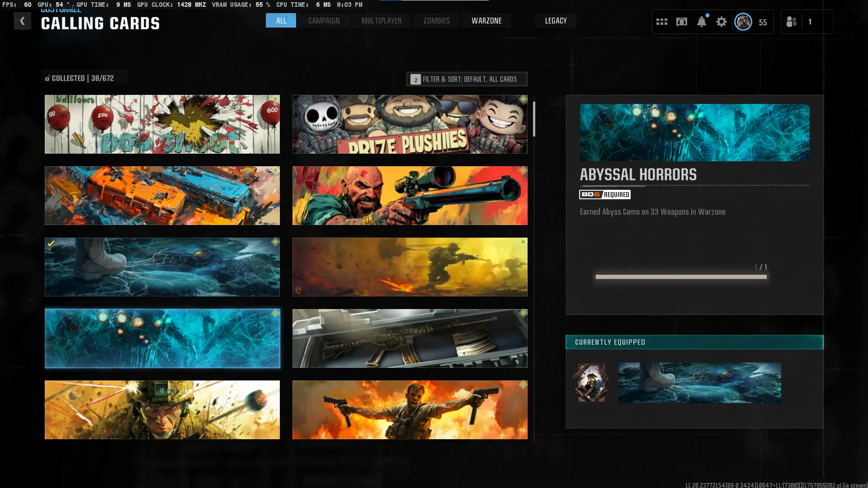Select the All tab
The image size is (868, 488).
pos(281,21)
